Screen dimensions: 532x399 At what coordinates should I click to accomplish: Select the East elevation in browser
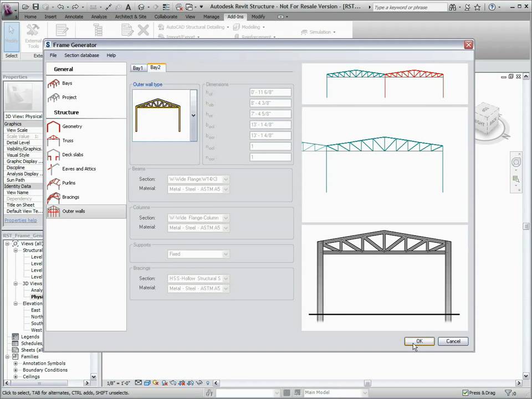click(x=35, y=310)
